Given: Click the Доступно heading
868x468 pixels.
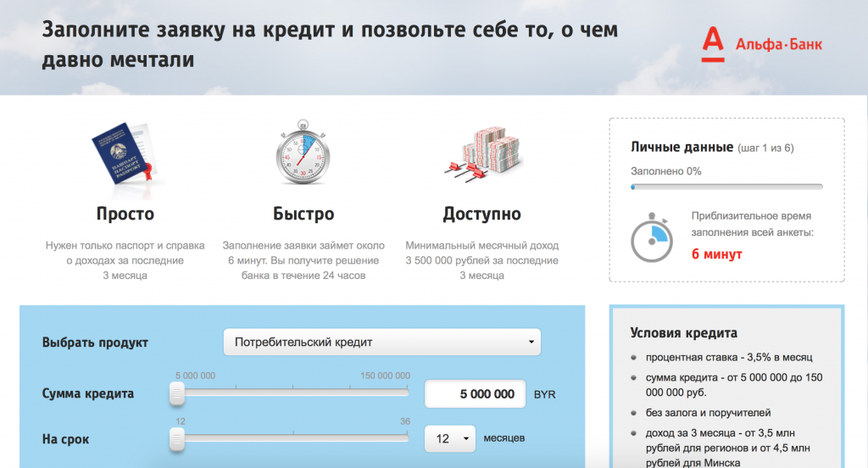Looking at the screenshot, I should click(481, 214).
